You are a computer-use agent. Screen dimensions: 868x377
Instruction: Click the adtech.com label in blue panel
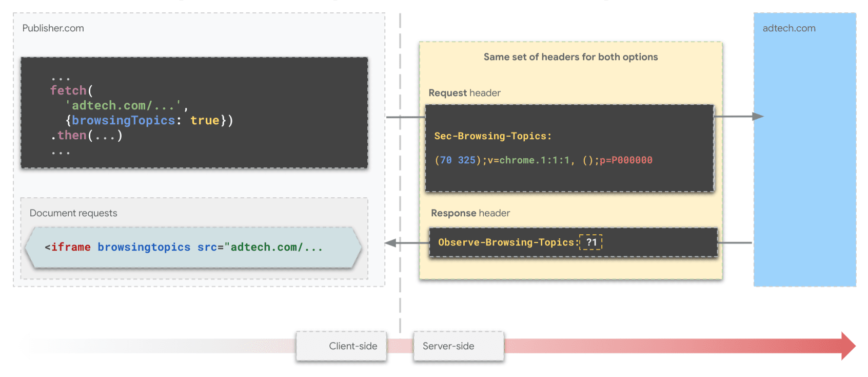click(x=788, y=28)
